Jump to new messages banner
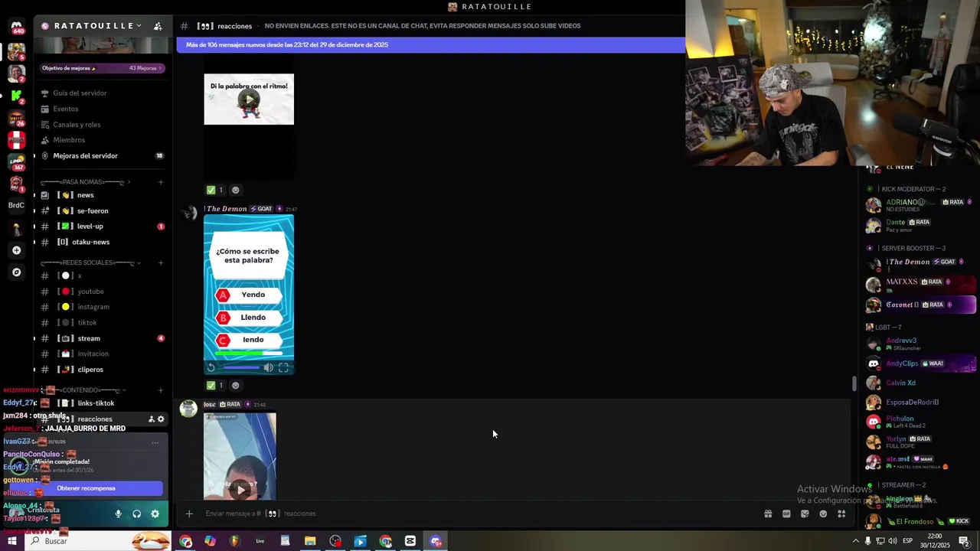This screenshot has width=980, height=551. (x=430, y=45)
